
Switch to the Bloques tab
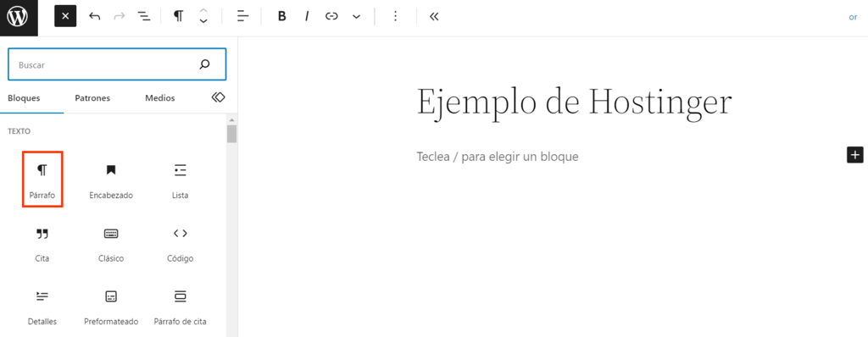point(24,98)
